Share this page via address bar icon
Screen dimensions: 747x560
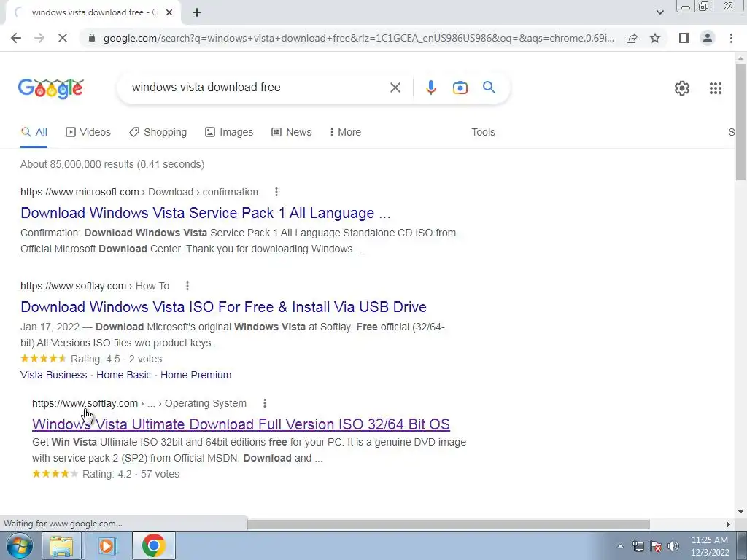pos(632,38)
